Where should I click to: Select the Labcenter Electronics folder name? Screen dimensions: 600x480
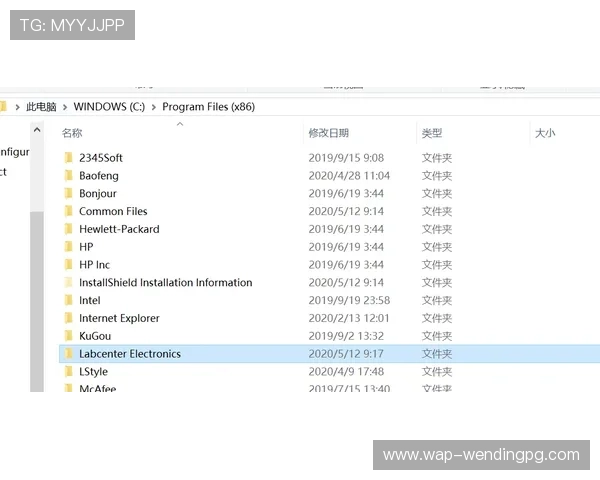130,354
